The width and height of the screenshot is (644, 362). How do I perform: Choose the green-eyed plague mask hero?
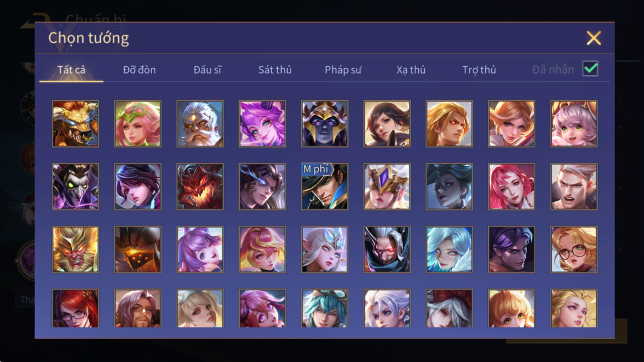point(75,187)
